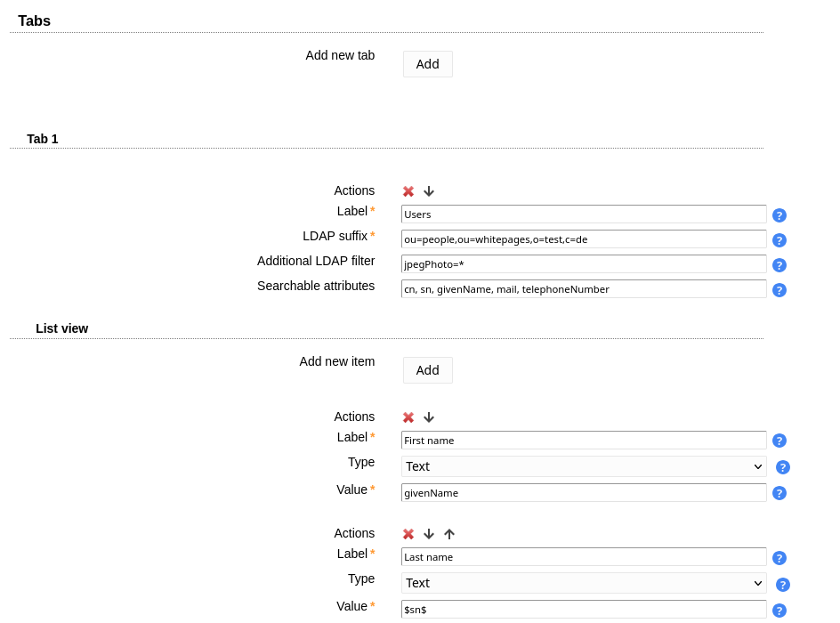The image size is (840, 623).
Task: Click the LDAP suffix input field
Action: (584, 239)
